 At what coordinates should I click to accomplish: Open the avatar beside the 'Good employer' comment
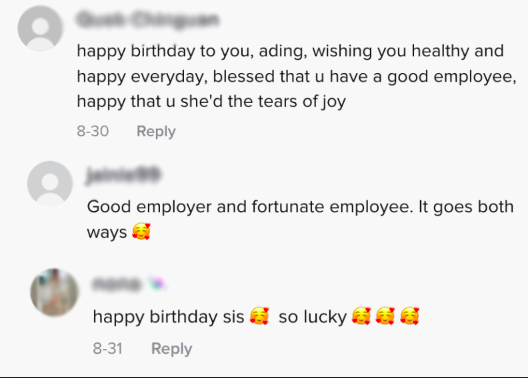[50, 183]
